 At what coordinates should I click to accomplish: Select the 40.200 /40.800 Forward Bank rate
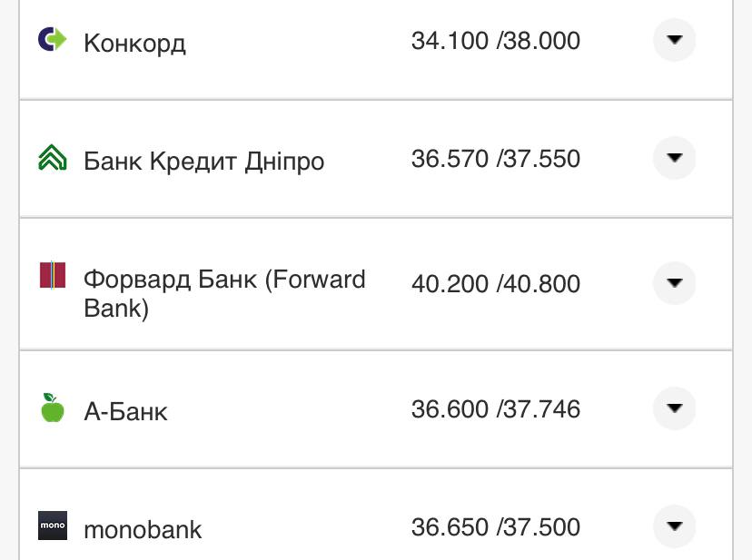point(496,283)
